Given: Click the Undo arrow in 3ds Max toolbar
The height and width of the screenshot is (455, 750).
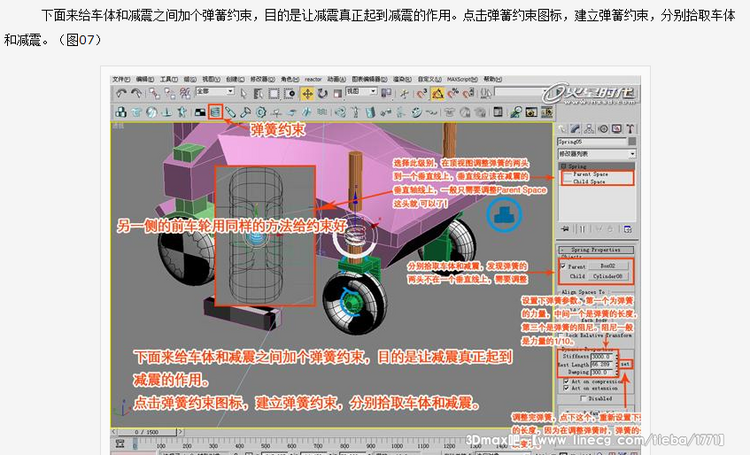Looking at the screenshot, I should click(x=121, y=93).
